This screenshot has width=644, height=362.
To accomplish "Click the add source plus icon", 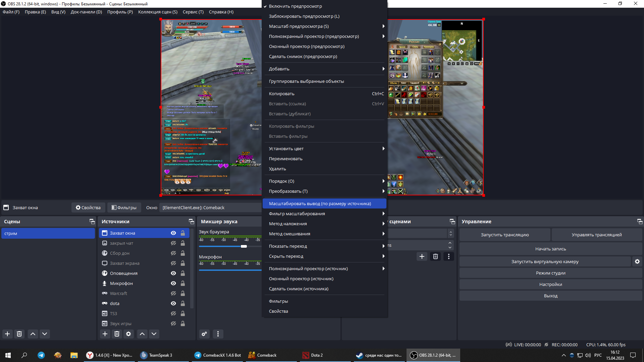I will (105, 334).
